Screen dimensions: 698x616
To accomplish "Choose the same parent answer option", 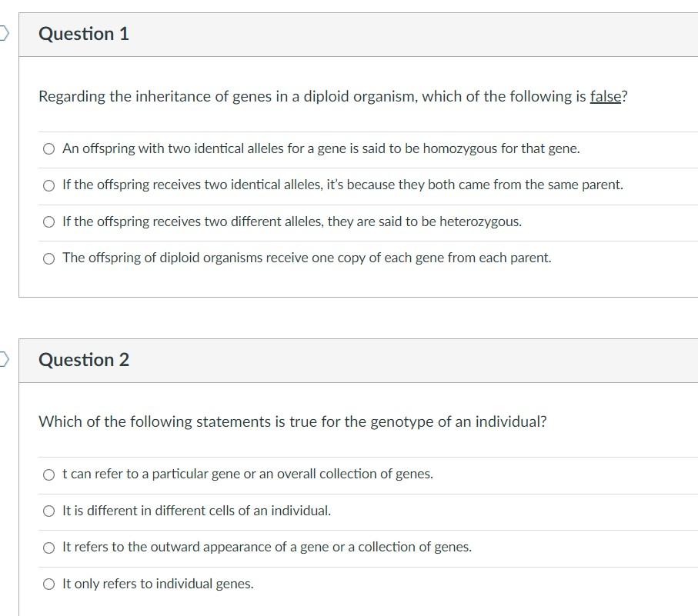I will coord(48,185).
